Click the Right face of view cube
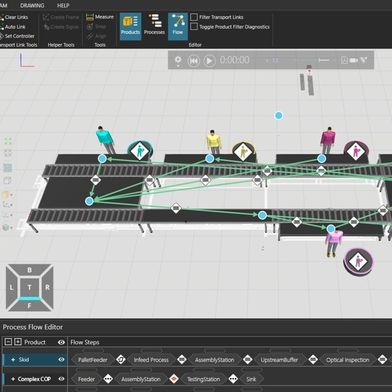The image size is (392, 392). [47, 287]
